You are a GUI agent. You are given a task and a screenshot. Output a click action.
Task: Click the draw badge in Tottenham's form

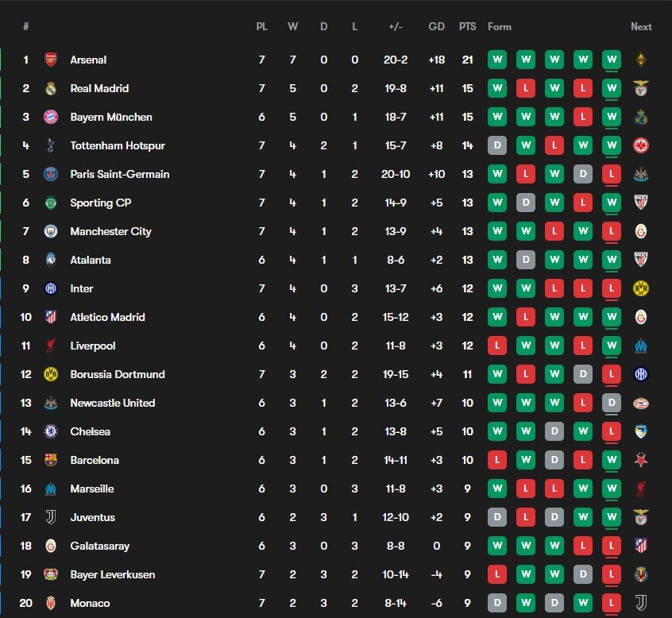pyautogui.click(x=497, y=145)
